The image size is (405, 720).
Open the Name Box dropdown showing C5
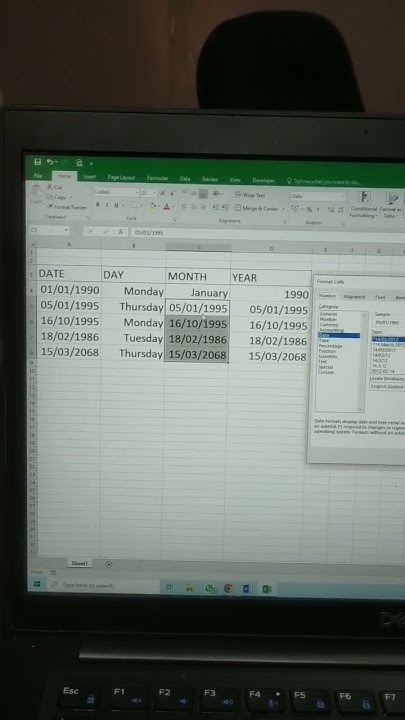click(x=66, y=230)
